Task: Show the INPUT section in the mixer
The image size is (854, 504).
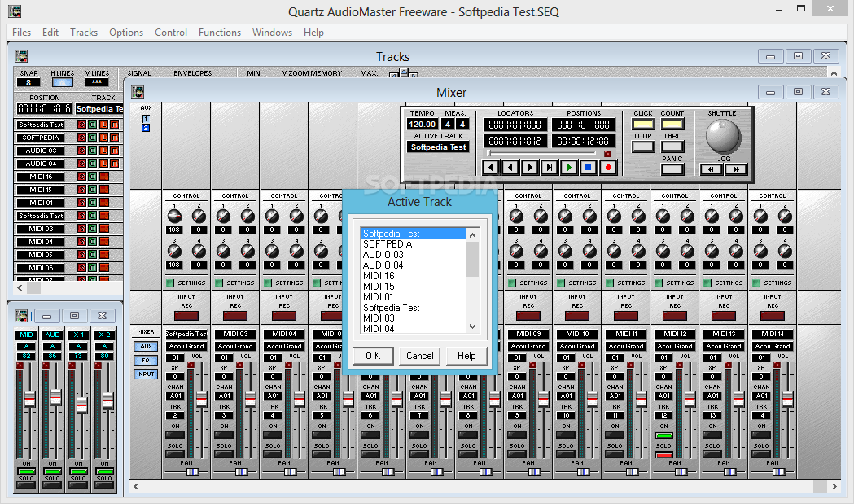Action: [x=146, y=375]
